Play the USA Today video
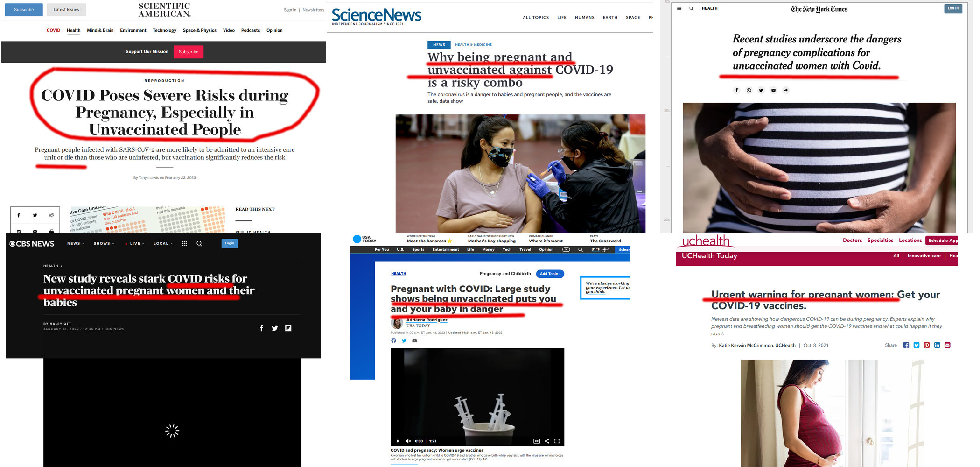 (398, 441)
